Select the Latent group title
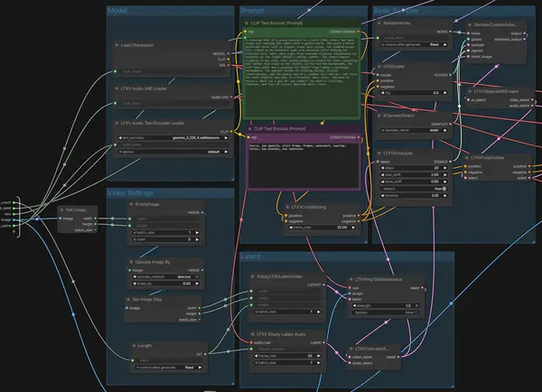This screenshot has width=542, height=392. coord(250,257)
